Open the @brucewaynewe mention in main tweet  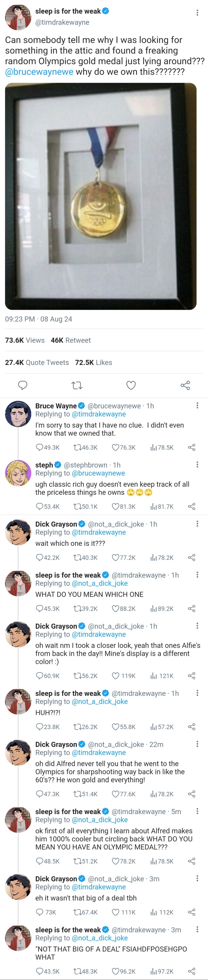pos(39,72)
